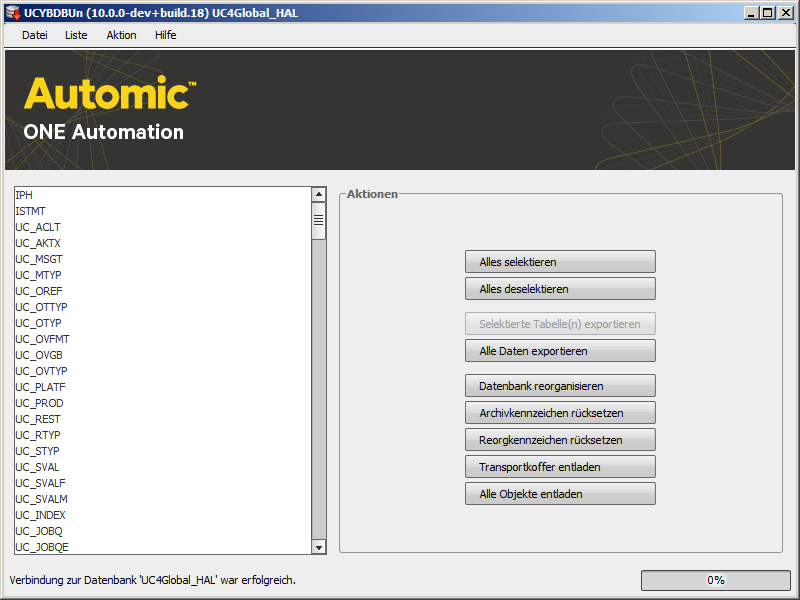Select UC_INDEX in the table list
Screen dimensions: 800x600
coord(163,515)
